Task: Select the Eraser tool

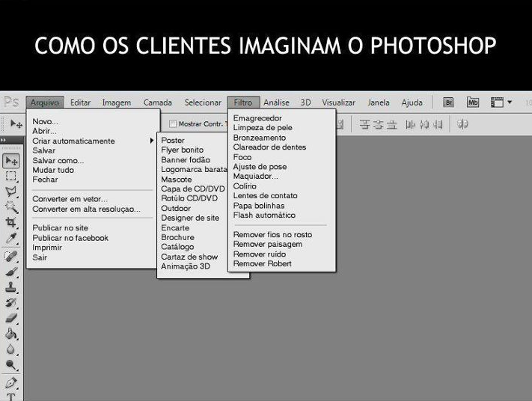Action: coord(11,318)
